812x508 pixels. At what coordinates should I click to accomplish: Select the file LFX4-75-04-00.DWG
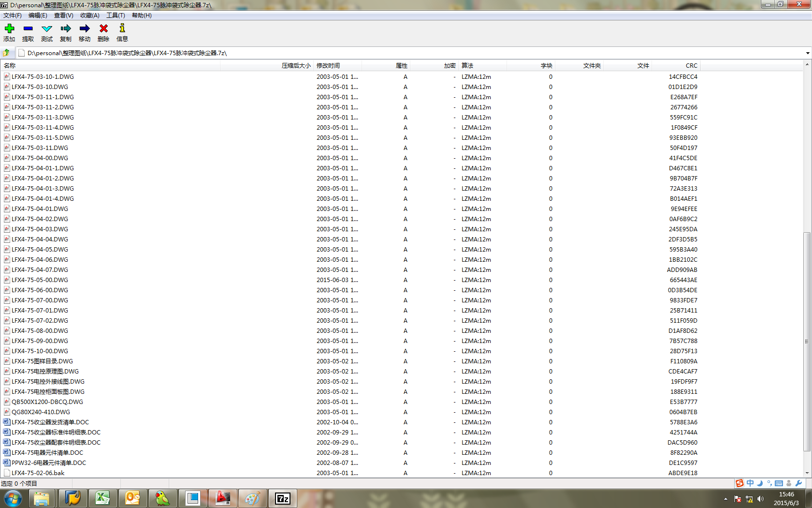click(40, 158)
